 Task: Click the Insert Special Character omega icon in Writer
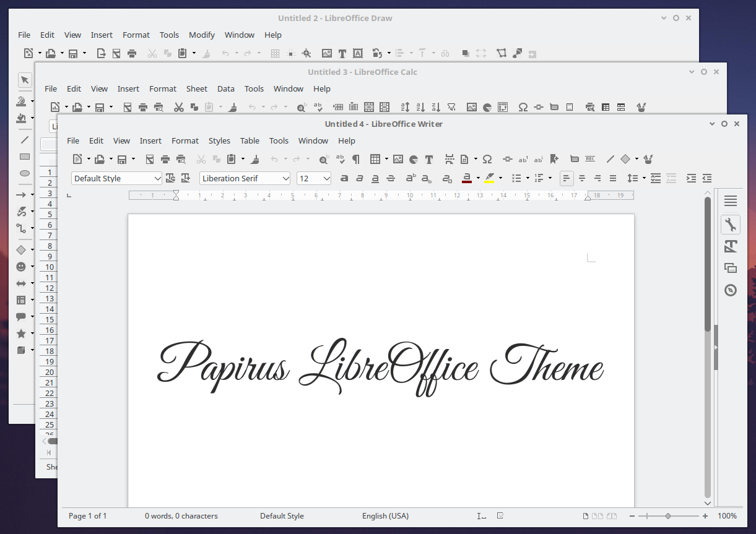487,159
